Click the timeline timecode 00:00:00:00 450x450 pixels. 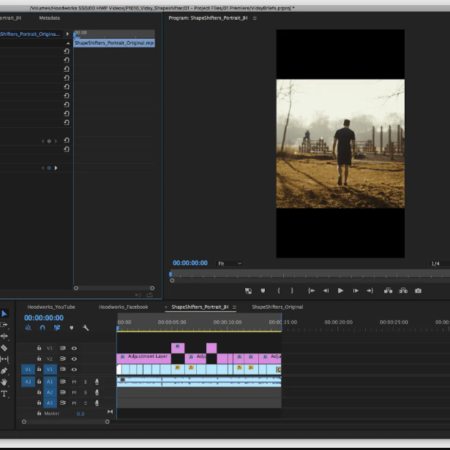[x=44, y=318]
